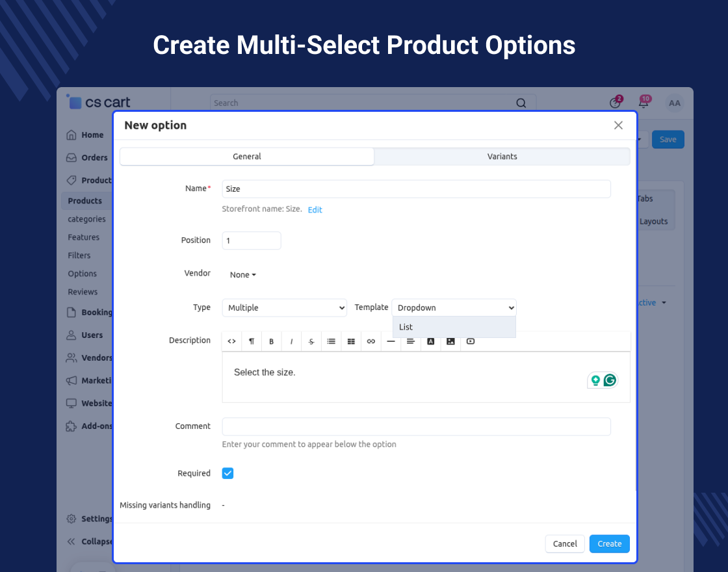This screenshot has height=572, width=728.
Task: Open Filters in sidebar
Action: 79,255
